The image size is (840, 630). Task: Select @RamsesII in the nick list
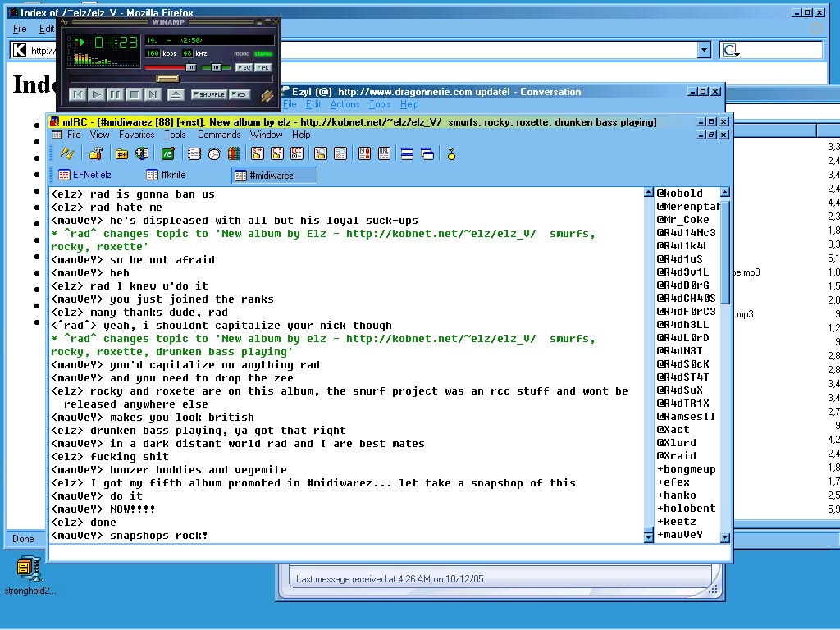686,416
